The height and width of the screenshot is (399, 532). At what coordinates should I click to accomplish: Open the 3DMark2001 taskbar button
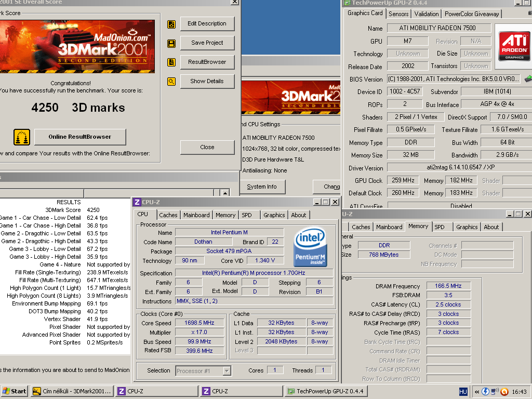pyautogui.click(x=72, y=391)
